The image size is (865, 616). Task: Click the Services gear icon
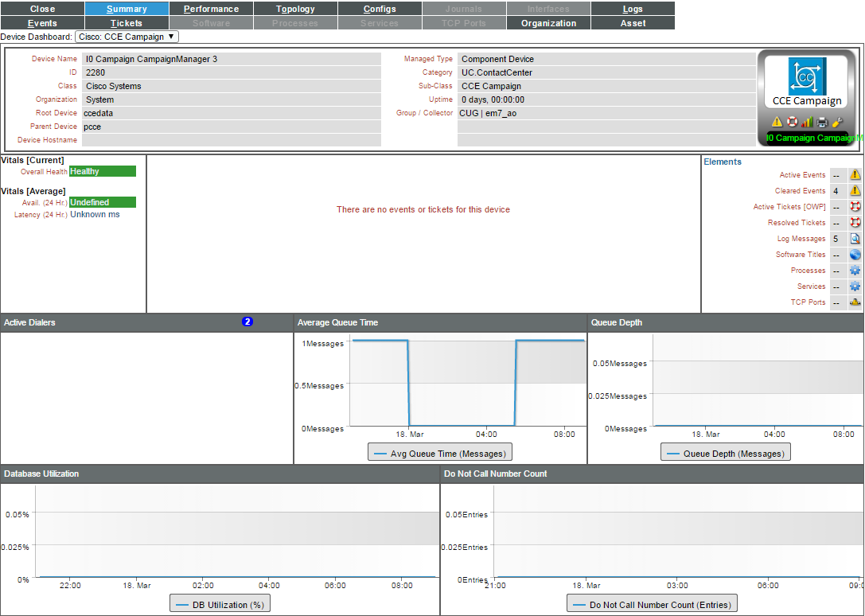[855, 287]
